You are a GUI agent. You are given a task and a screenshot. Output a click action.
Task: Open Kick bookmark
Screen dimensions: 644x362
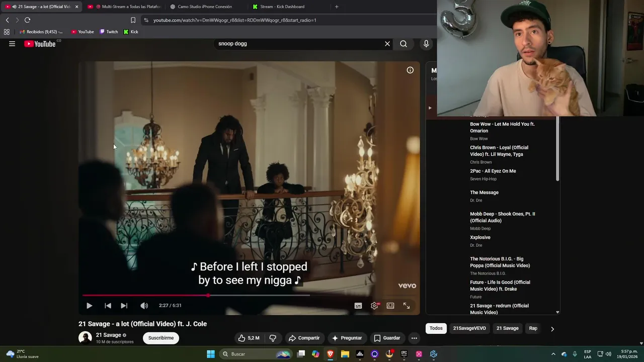pos(131,32)
